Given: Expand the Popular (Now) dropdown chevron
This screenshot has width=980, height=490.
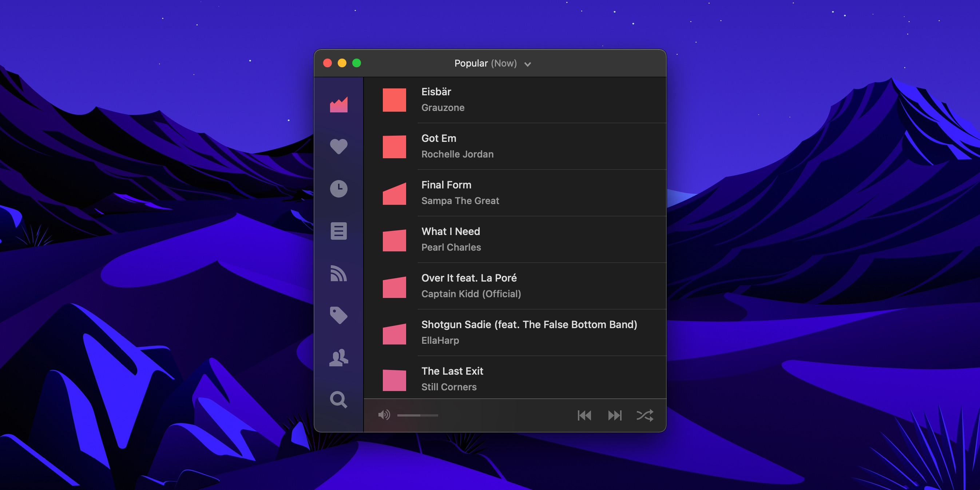Looking at the screenshot, I should point(527,64).
